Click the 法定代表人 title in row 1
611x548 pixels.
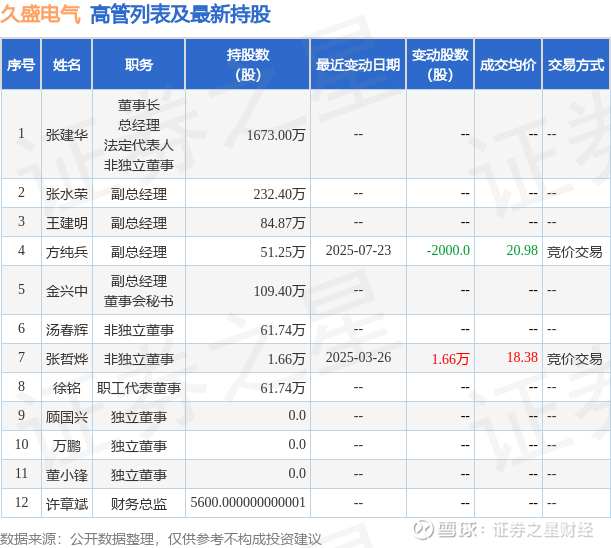coord(139,145)
